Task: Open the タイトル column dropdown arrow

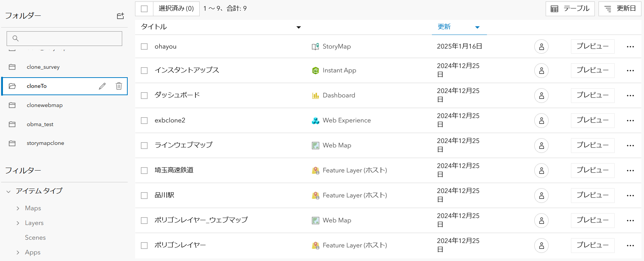Action: coord(299,27)
